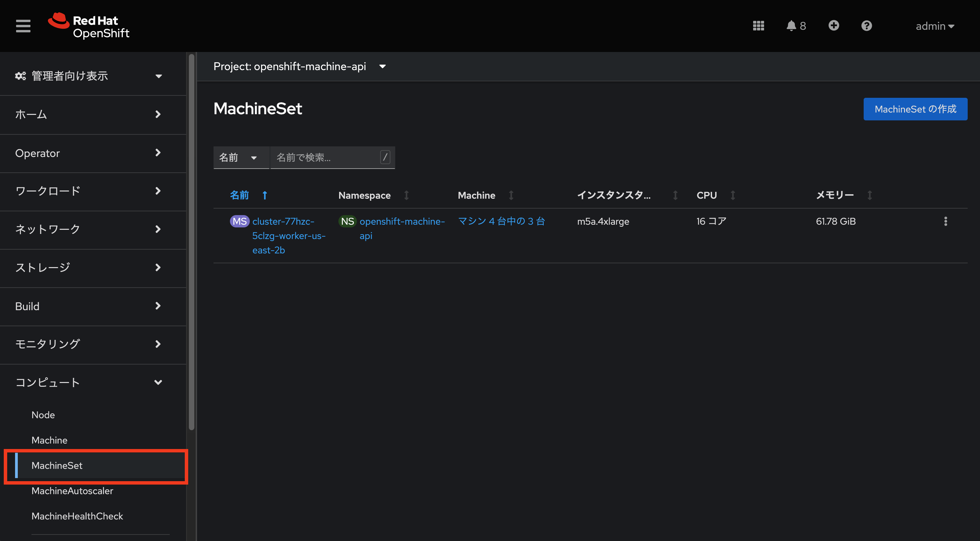The height and width of the screenshot is (541, 980).
Task: Click the m5a.4xlarge instance type cell
Action: 603,221
